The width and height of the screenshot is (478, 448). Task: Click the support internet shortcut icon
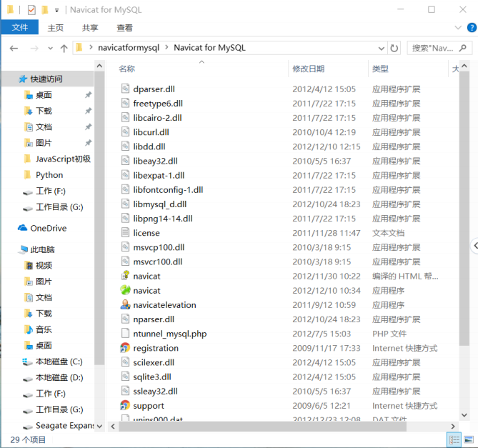pos(125,405)
